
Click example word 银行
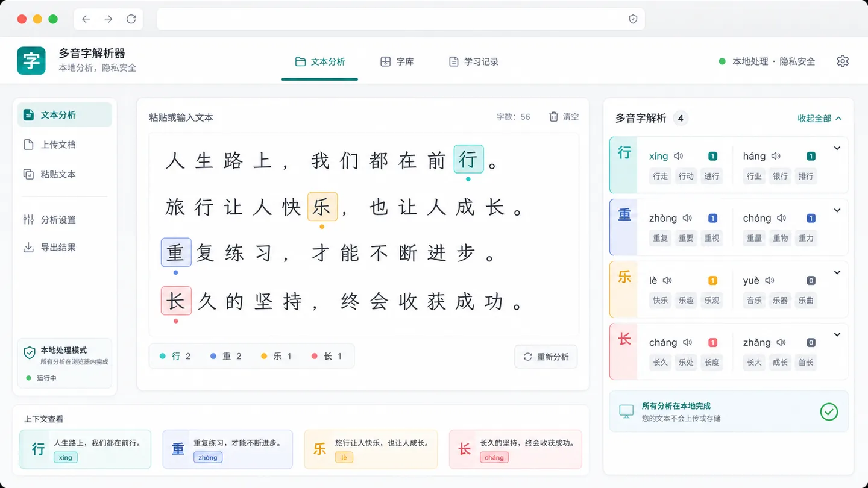(x=780, y=176)
